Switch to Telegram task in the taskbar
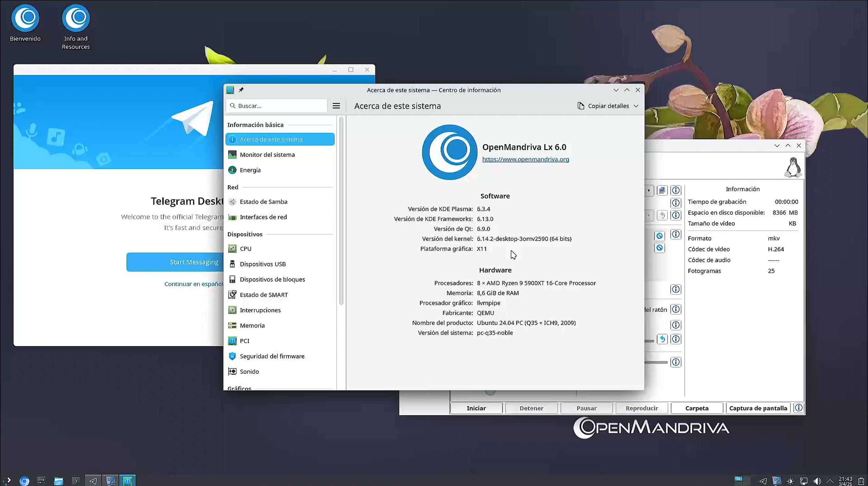The image size is (868, 486). (x=93, y=480)
